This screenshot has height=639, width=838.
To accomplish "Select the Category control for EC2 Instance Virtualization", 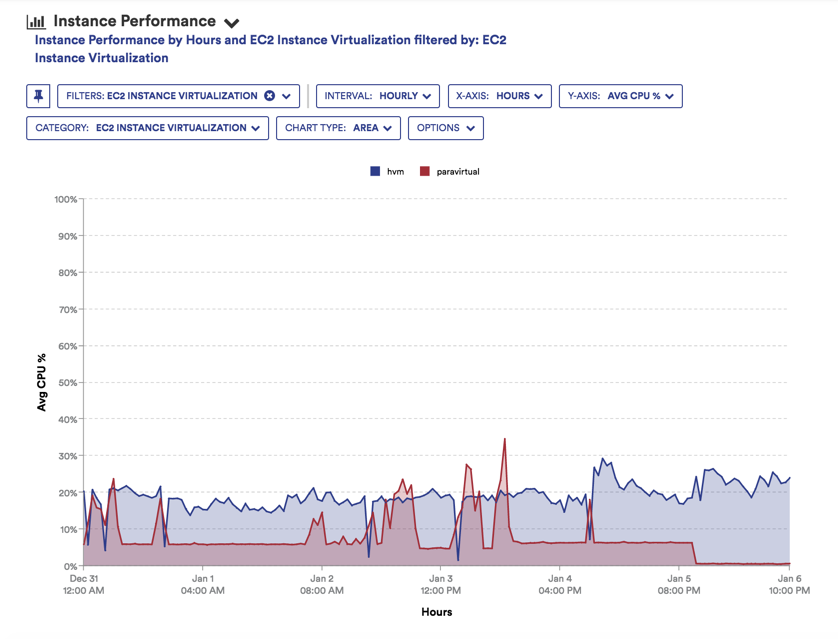I will click(146, 128).
